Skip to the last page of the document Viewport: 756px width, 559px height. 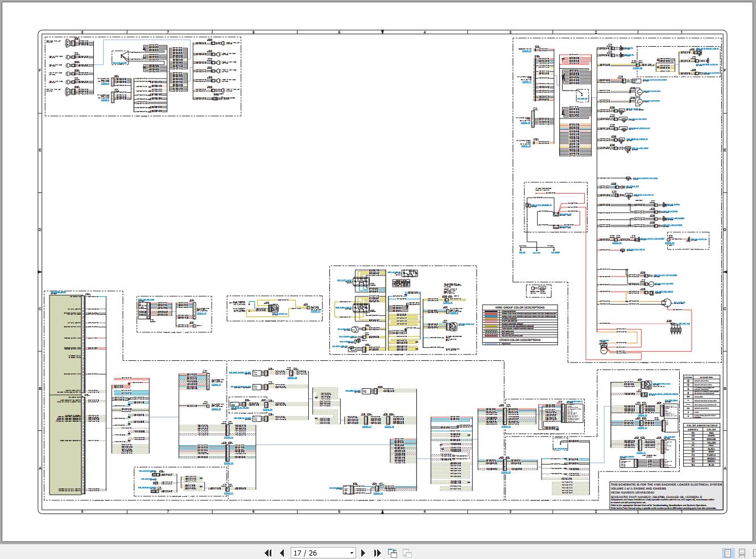pos(377,553)
